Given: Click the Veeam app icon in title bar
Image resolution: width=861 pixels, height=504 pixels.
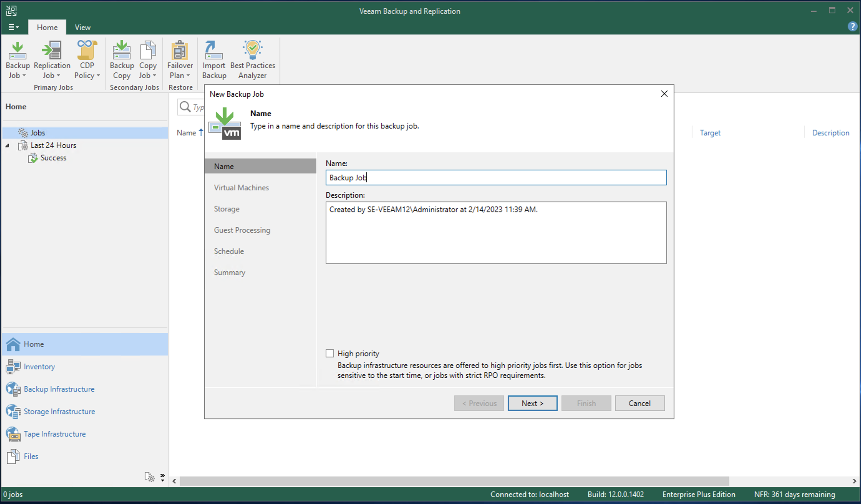Looking at the screenshot, I should tap(11, 11).
